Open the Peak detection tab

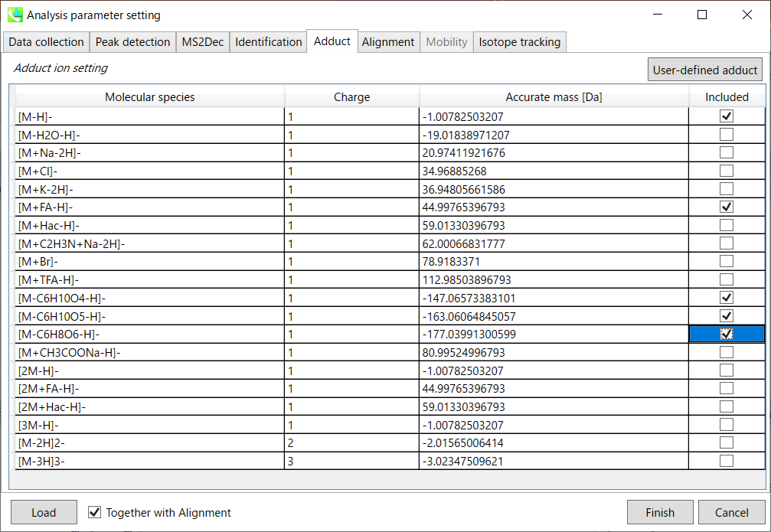click(132, 42)
